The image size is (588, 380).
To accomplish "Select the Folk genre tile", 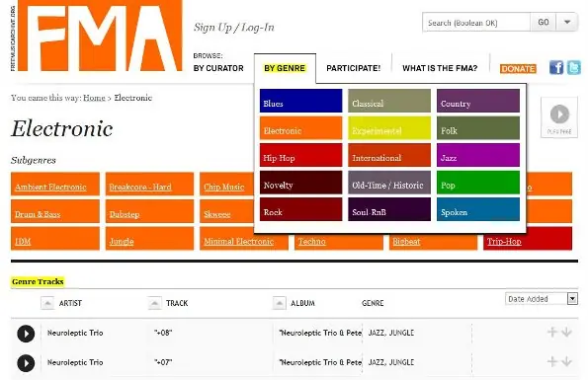I will pos(478,128).
